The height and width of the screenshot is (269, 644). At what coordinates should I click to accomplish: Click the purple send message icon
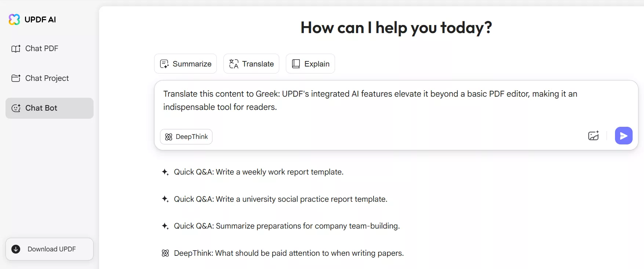623,136
